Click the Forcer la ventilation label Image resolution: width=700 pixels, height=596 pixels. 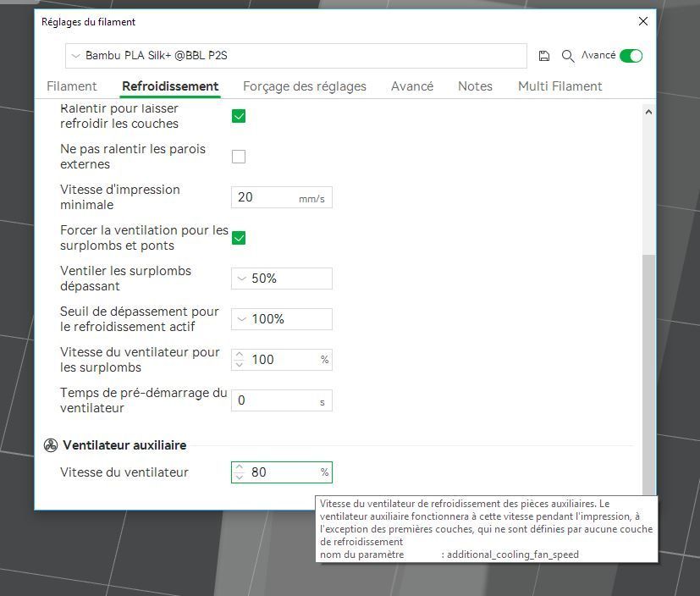point(144,238)
